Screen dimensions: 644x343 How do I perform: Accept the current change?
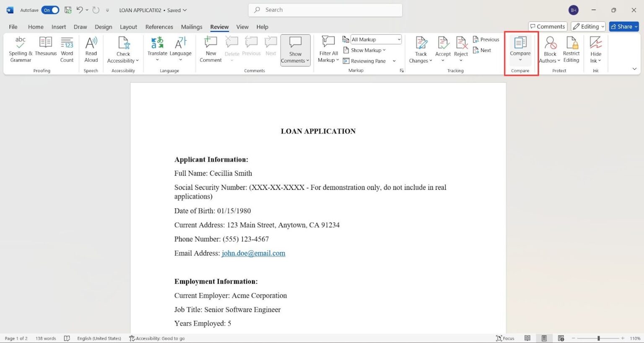pos(443,46)
